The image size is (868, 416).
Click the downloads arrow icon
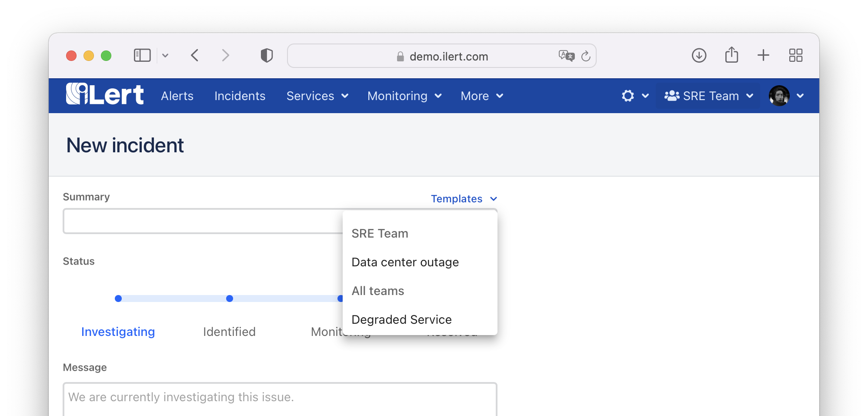coord(699,55)
